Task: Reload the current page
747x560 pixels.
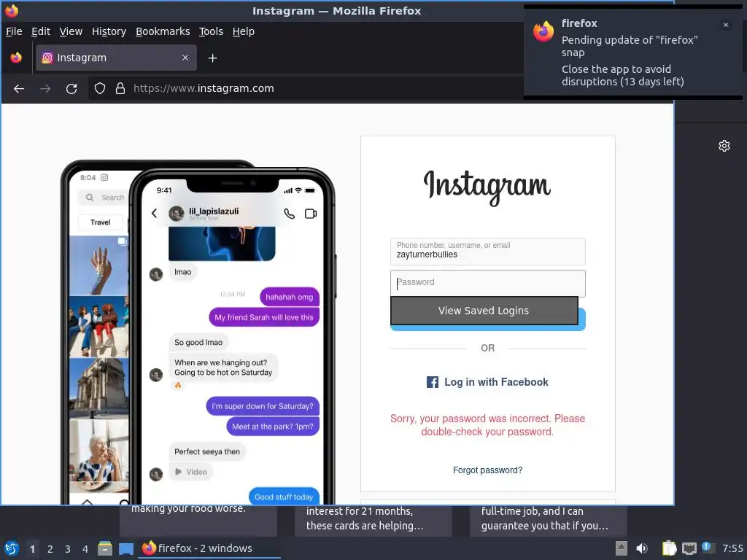Action: [x=71, y=88]
